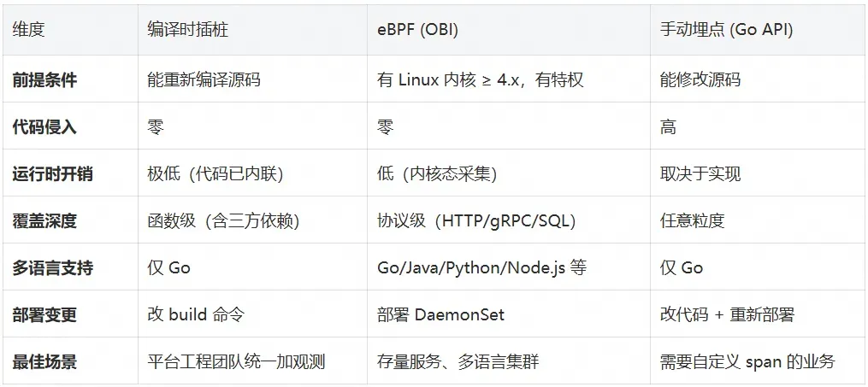Select the 任意粒度 cell
This screenshot has height=387, width=868.
692,221
